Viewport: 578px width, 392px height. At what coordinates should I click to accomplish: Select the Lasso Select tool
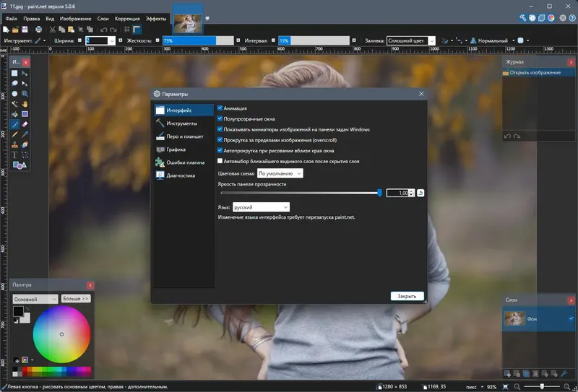coord(14,84)
